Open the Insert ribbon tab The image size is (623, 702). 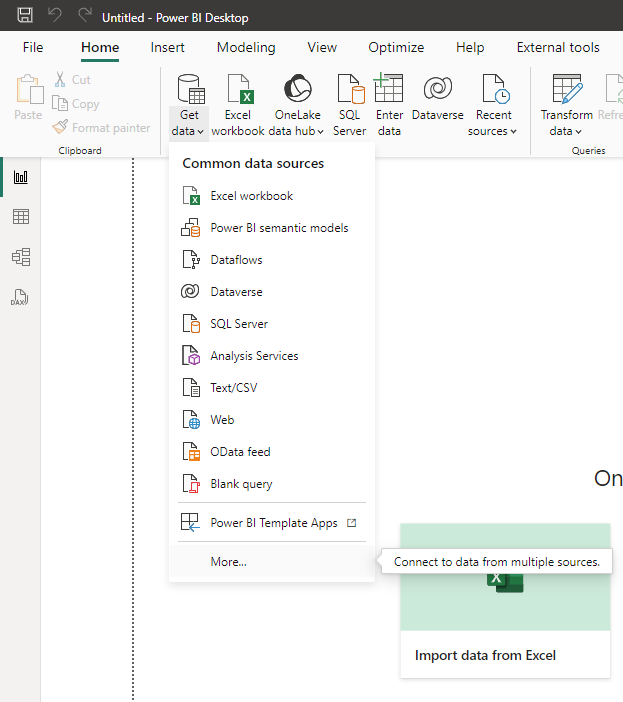pos(167,47)
